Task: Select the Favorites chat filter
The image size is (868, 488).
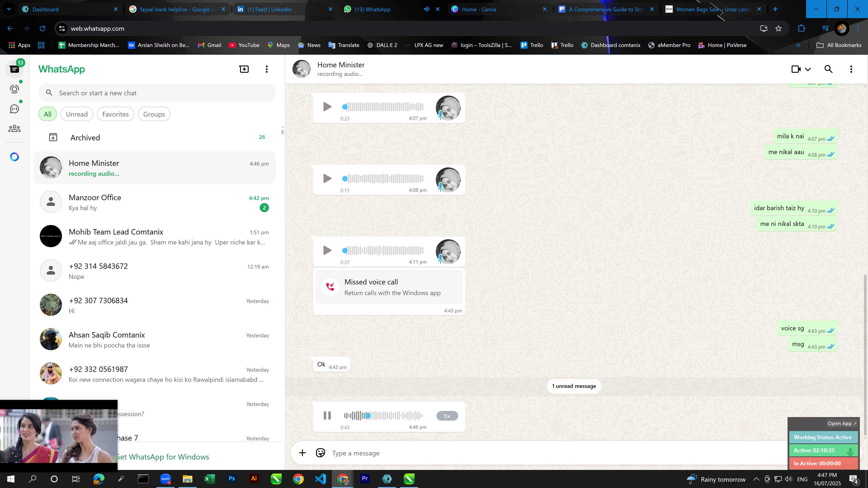Action: pyautogui.click(x=115, y=114)
